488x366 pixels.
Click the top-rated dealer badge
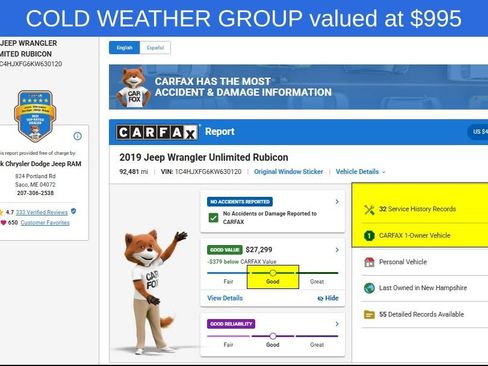coord(35,116)
